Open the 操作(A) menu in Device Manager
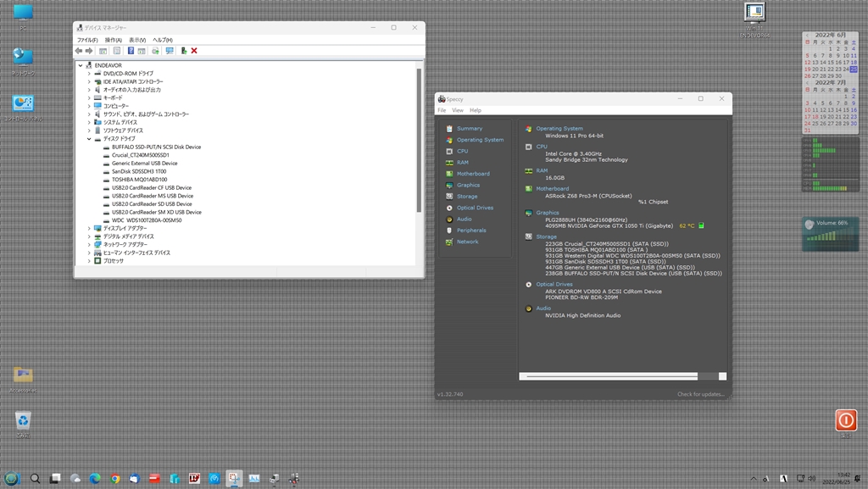The height and width of the screenshot is (489, 868). click(113, 40)
